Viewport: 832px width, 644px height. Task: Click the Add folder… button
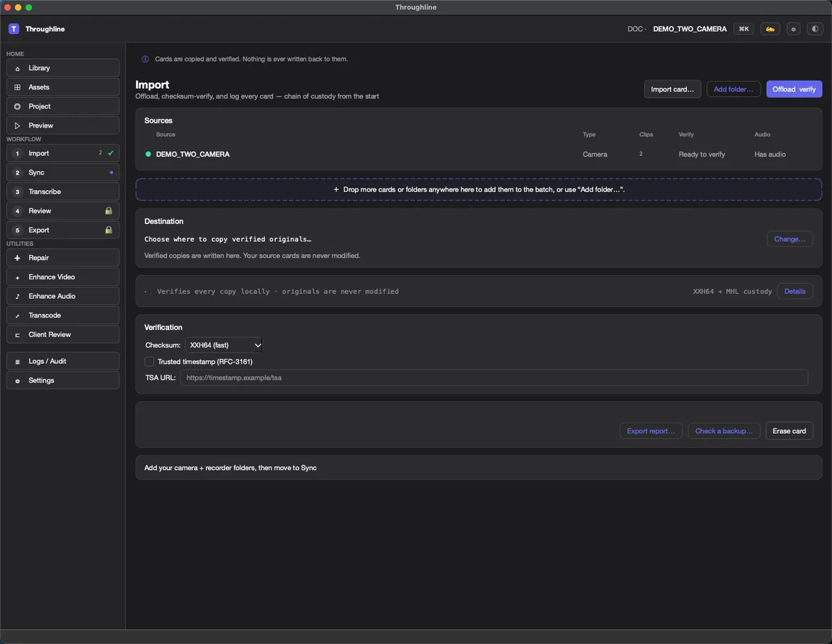(x=734, y=89)
